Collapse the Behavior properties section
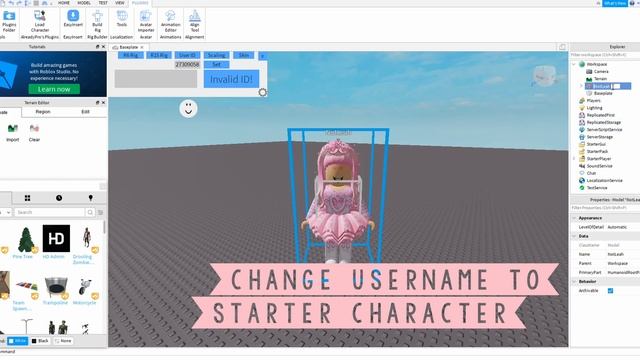 [x=574, y=282]
